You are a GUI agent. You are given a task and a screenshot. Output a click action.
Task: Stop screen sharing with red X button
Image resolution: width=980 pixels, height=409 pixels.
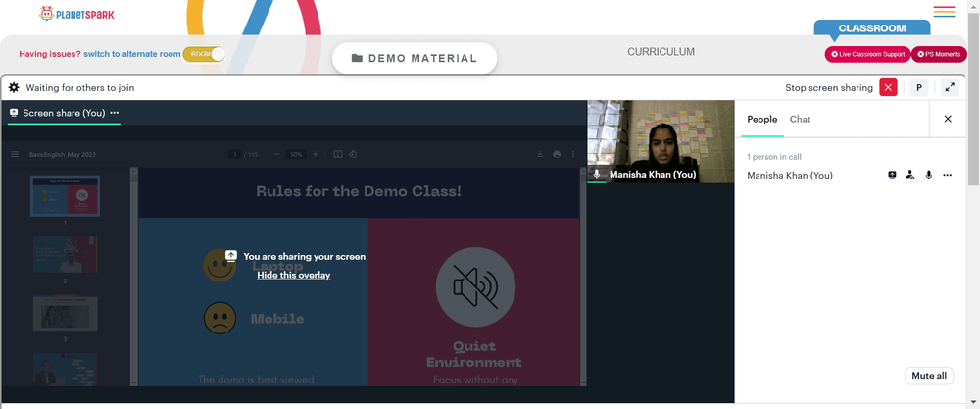click(x=888, y=87)
